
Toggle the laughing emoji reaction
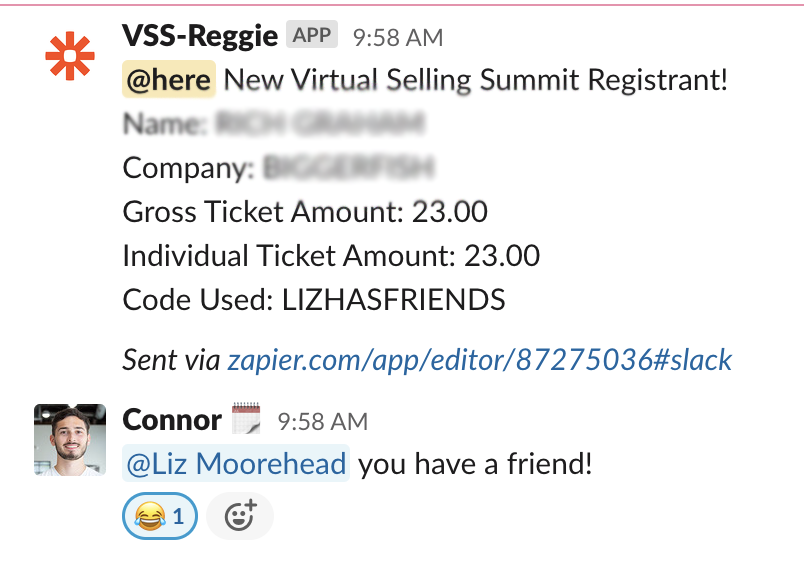point(160,516)
